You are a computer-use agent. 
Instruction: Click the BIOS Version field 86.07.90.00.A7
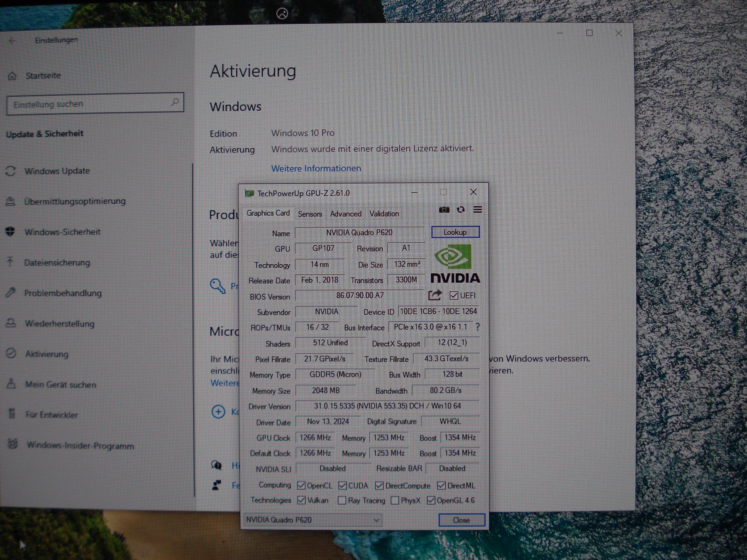360,296
